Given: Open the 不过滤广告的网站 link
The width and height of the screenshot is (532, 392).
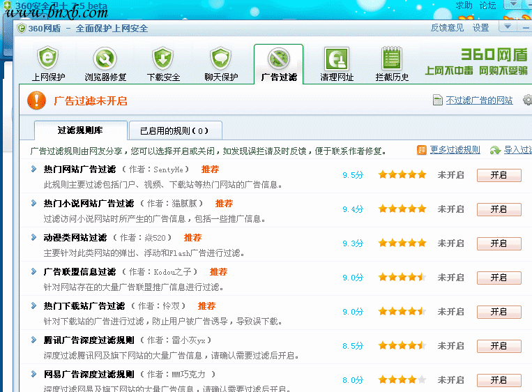Looking at the screenshot, I should point(478,100).
